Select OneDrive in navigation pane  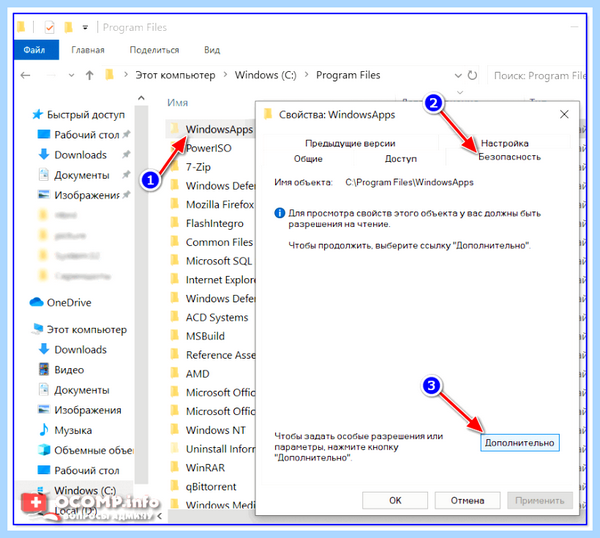click(x=61, y=302)
